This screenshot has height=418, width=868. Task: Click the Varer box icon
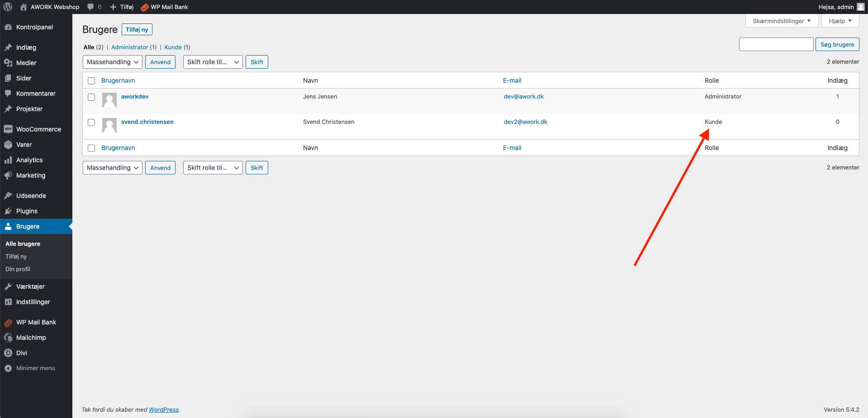tap(8, 145)
